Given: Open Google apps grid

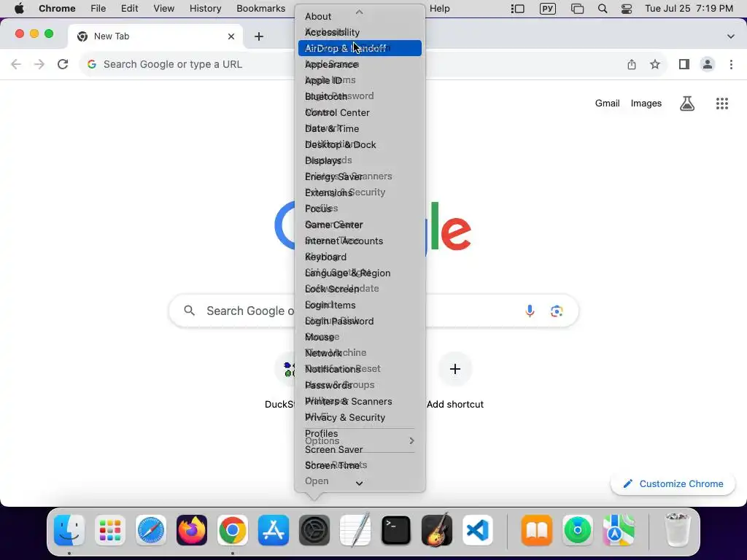Looking at the screenshot, I should [722, 104].
